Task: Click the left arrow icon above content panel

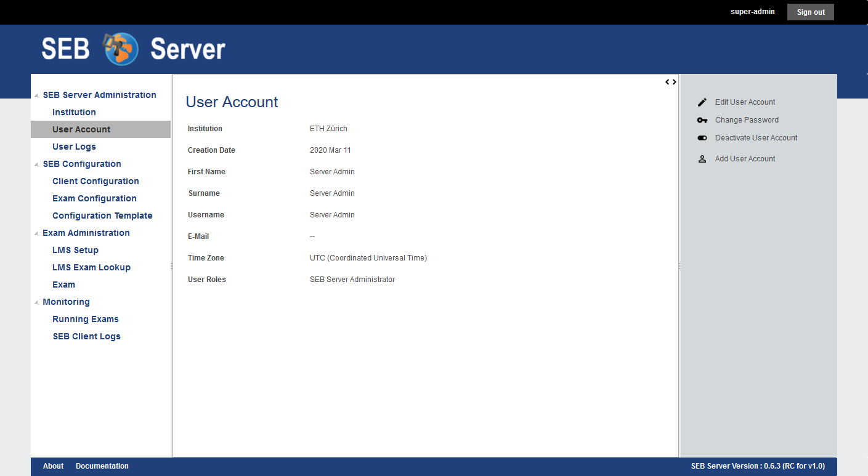Action: 667,82
